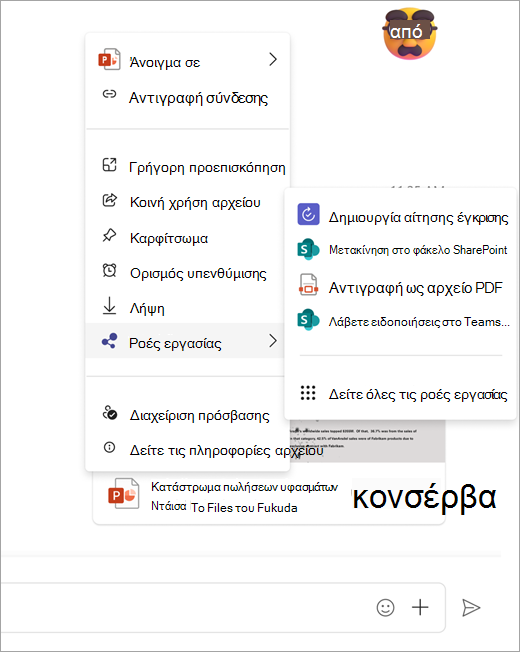Click the PowerPoint file icon on attachment card
The height and width of the screenshot is (652, 520).
123,494
